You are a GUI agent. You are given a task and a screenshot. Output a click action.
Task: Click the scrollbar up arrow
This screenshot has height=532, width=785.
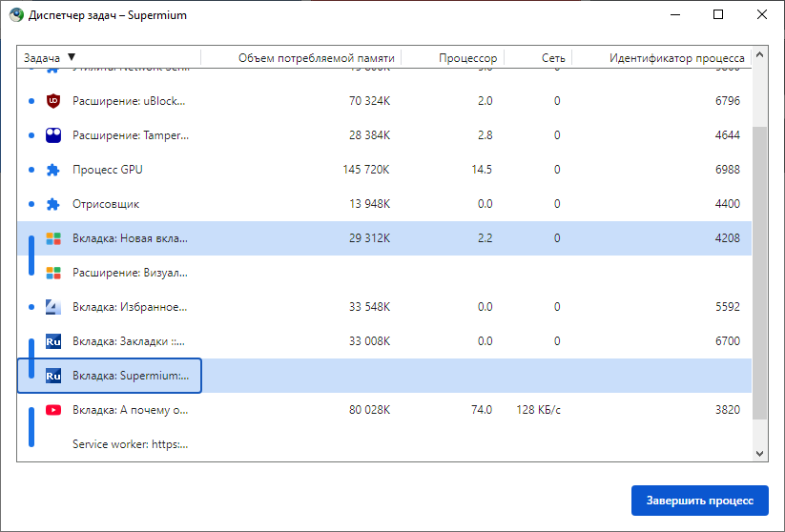pos(759,55)
